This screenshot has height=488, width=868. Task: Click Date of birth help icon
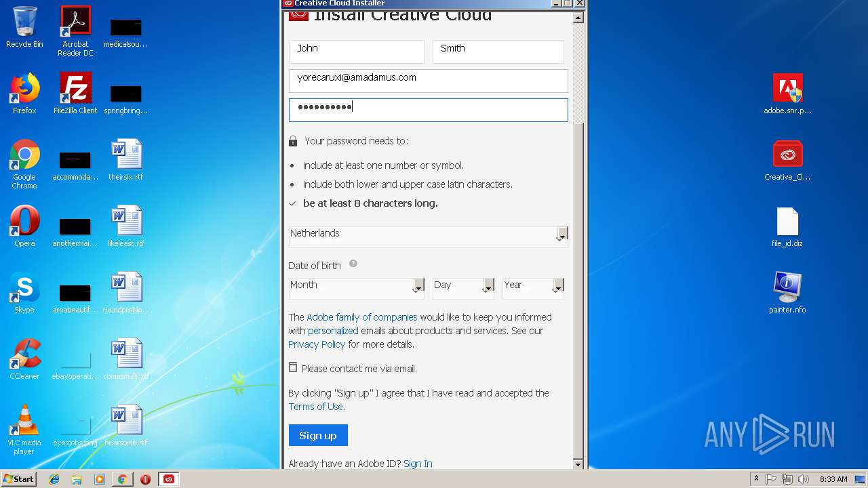click(x=353, y=264)
